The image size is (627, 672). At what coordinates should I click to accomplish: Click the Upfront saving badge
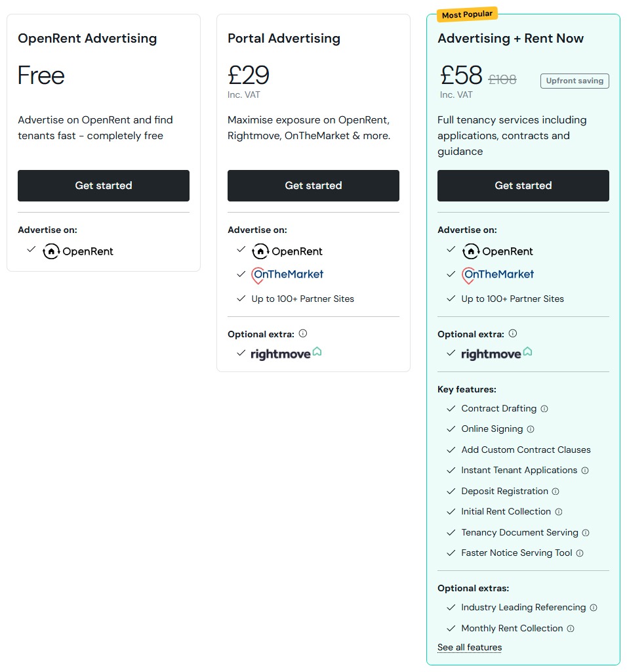click(575, 81)
